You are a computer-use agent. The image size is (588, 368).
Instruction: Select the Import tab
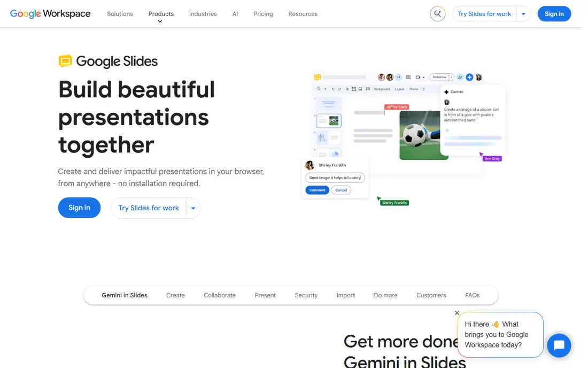click(x=345, y=295)
